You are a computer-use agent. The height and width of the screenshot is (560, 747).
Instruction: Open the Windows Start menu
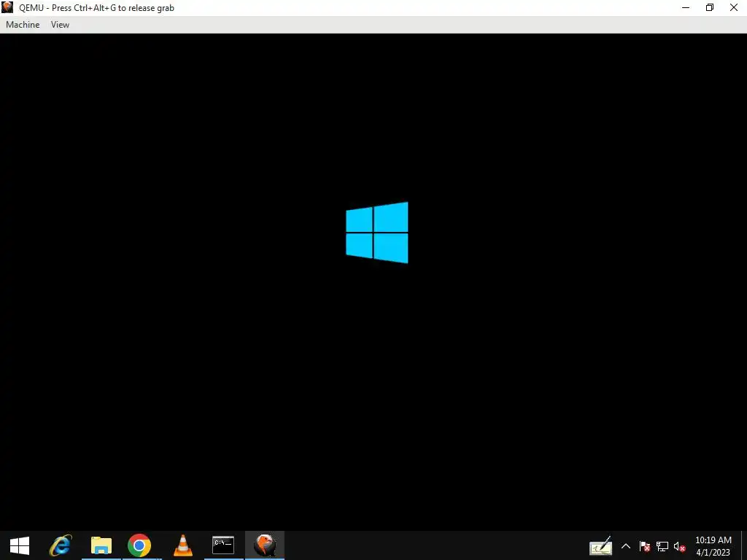coord(20,545)
